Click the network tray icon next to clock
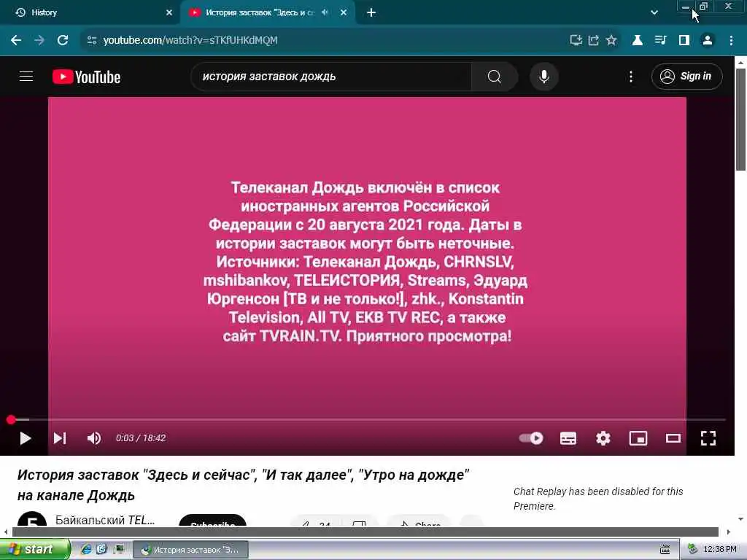 (693, 550)
